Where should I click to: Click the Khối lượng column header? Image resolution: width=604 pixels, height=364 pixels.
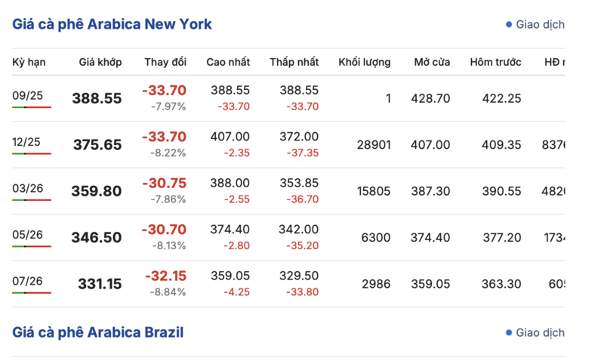tap(365, 62)
